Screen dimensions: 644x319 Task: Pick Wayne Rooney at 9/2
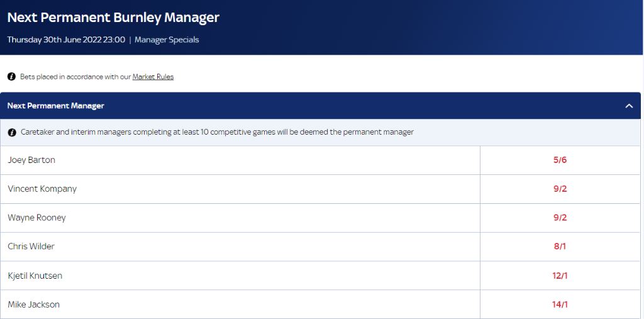pos(560,218)
